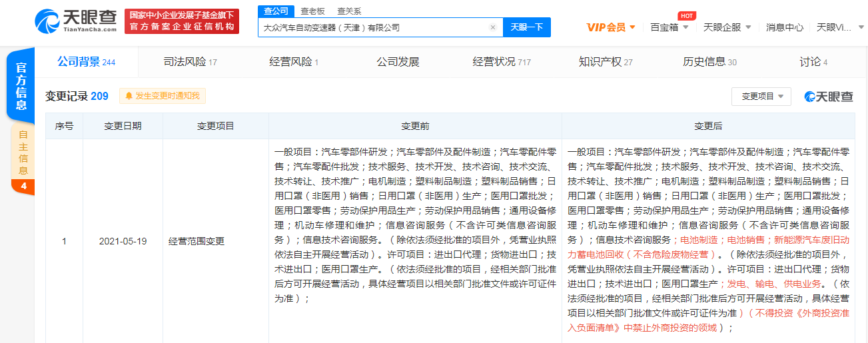Click the 序号 column header
The width and height of the screenshot is (868, 343).
pyautogui.click(x=64, y=126)
